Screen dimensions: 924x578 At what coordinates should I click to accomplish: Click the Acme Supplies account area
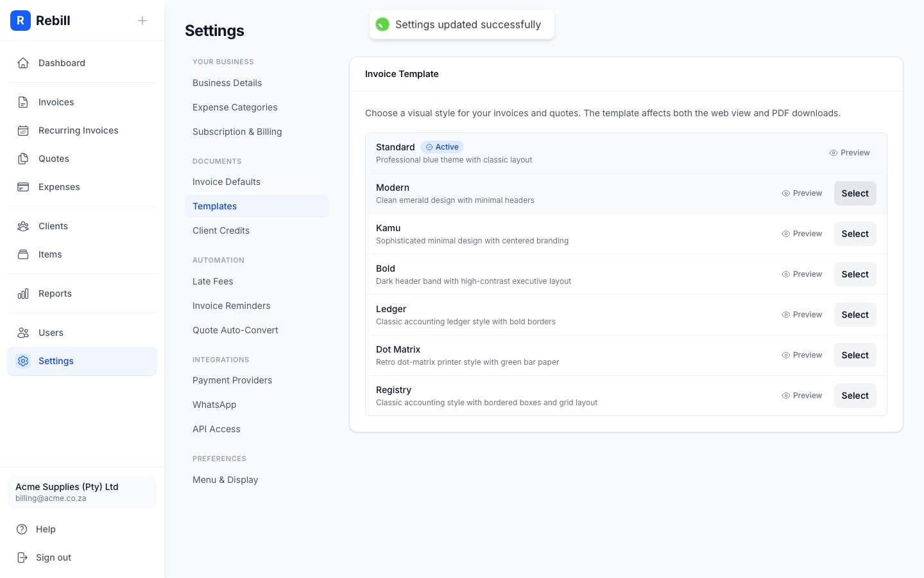(82, 492)
